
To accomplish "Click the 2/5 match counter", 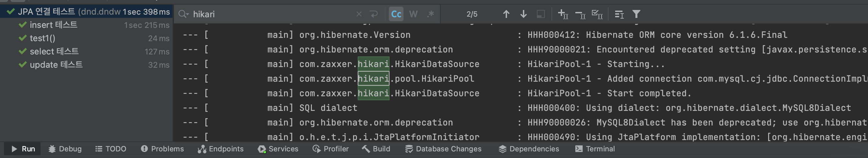I will coord(472,14).
